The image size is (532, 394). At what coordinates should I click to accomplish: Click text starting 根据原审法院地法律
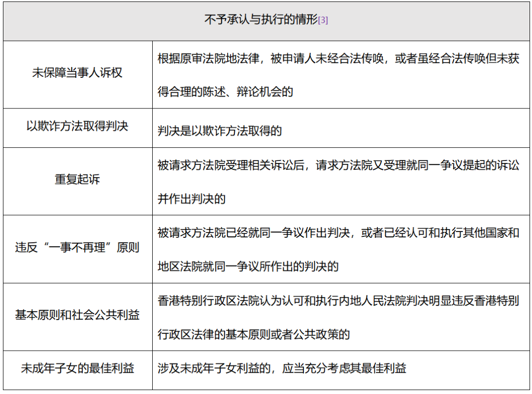338,59
